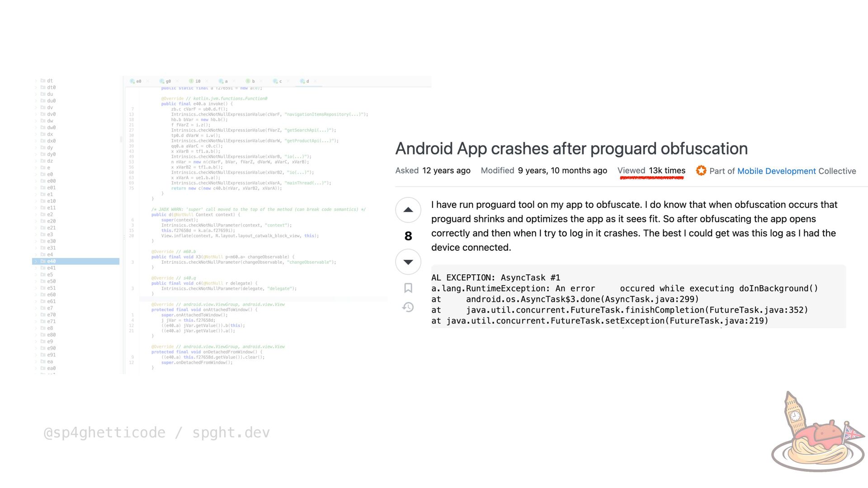Expand the e40 tree node

[x=36, y=261]
